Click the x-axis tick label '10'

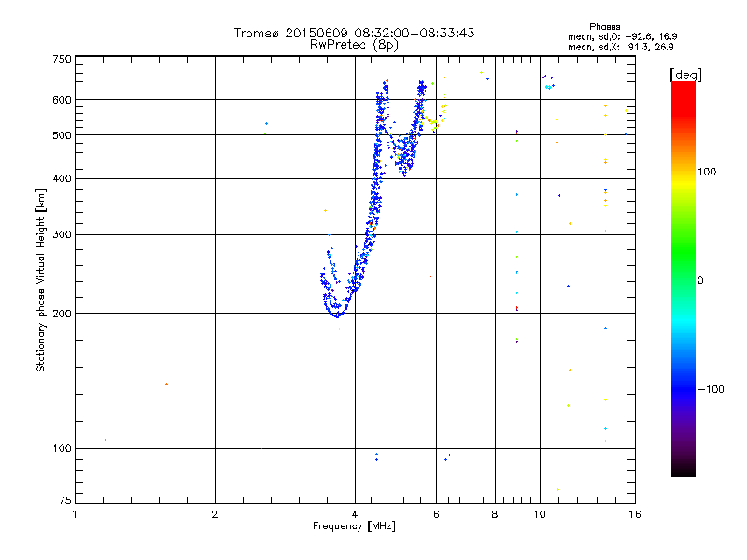[540, 514]
